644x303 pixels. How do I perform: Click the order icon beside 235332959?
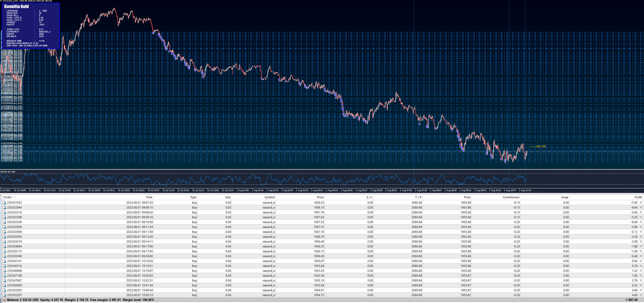4,237
